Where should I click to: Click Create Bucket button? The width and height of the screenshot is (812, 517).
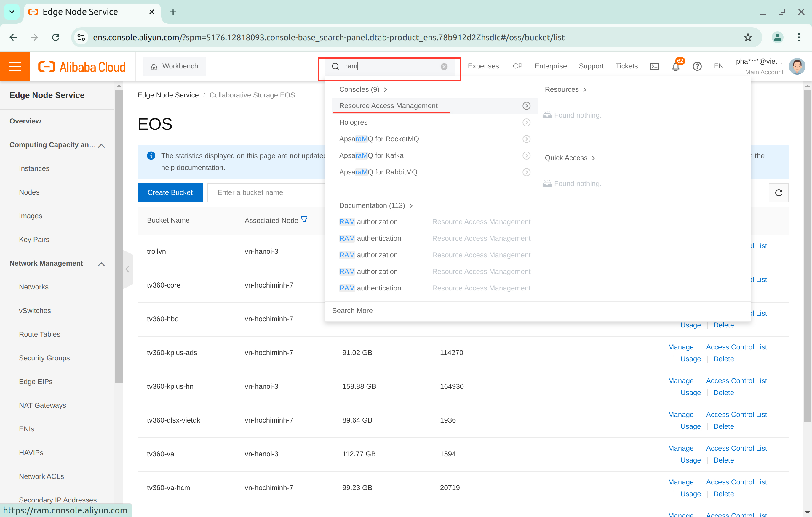(x=170, y=192)
